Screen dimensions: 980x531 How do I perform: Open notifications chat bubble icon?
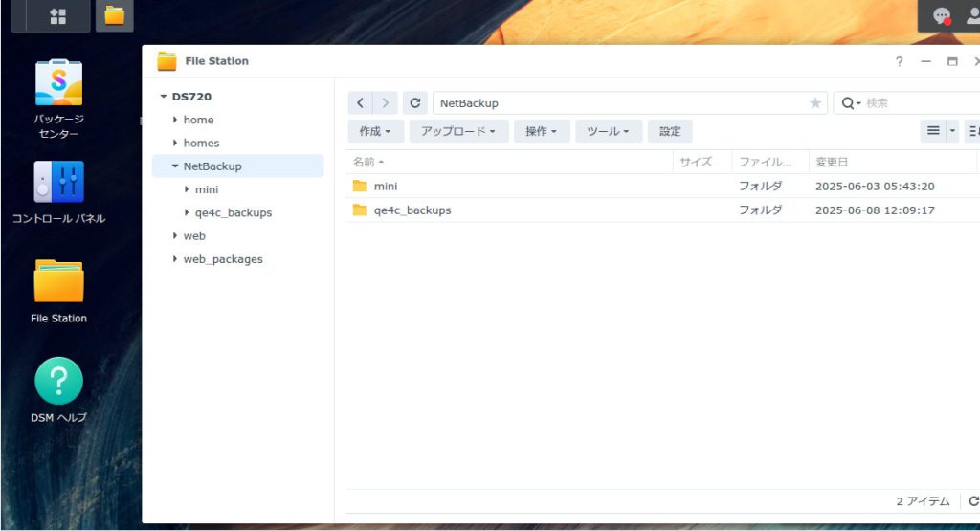click(x=942, y=16)
